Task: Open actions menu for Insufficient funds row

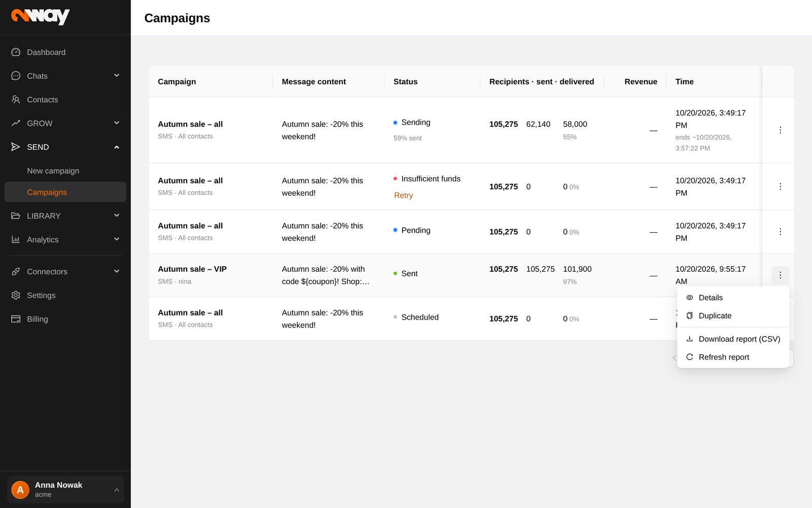Action: (x=780, y=186)
